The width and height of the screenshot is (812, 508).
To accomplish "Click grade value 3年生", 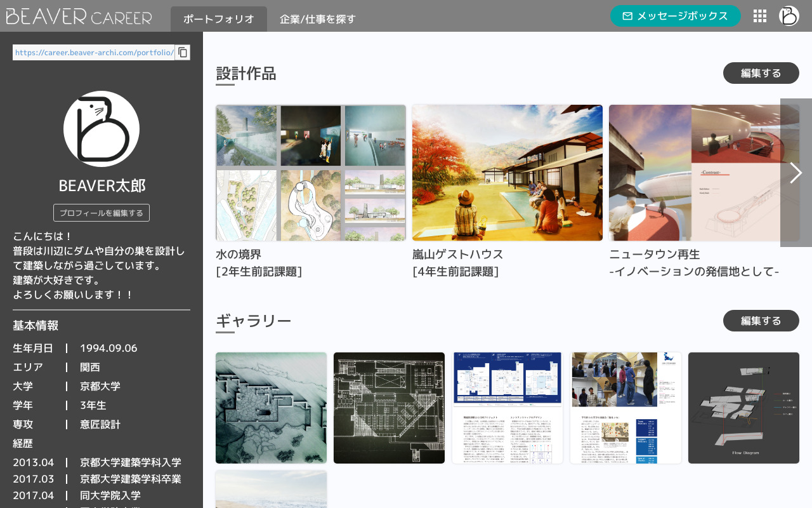I will point(93,405).
